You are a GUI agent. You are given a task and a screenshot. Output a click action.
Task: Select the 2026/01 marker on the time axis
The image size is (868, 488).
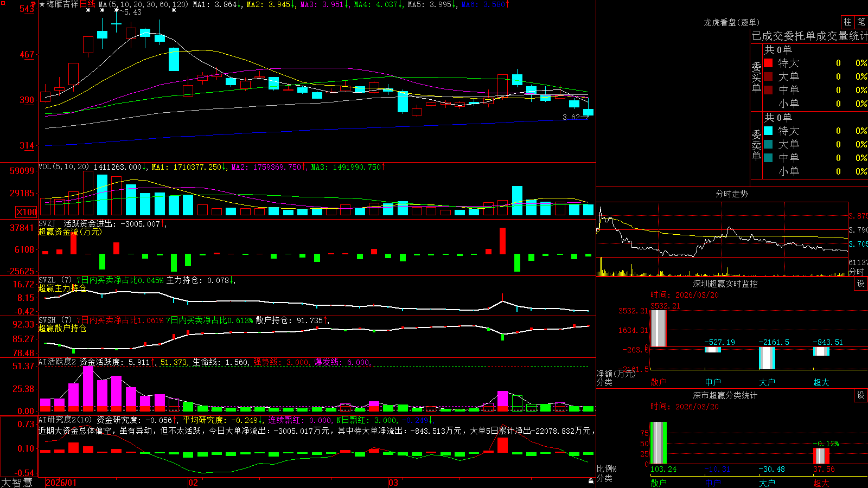[61, 483]
